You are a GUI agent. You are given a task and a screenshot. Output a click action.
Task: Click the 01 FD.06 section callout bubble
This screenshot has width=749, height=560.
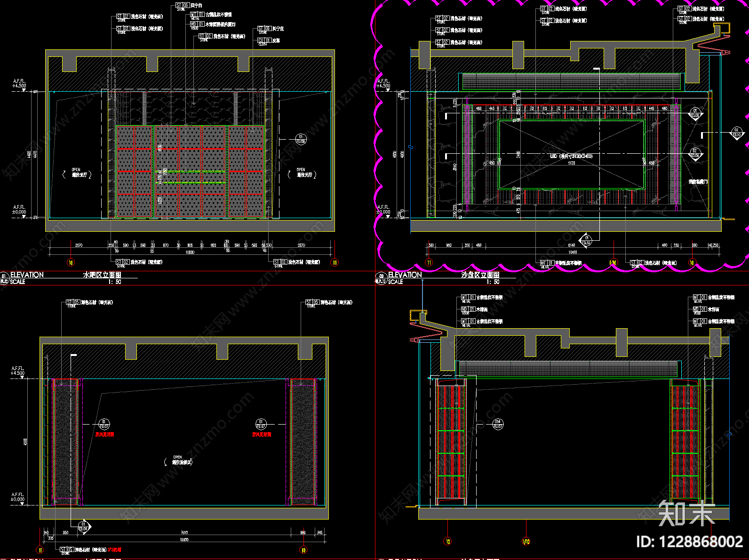(x=301, y=140)
